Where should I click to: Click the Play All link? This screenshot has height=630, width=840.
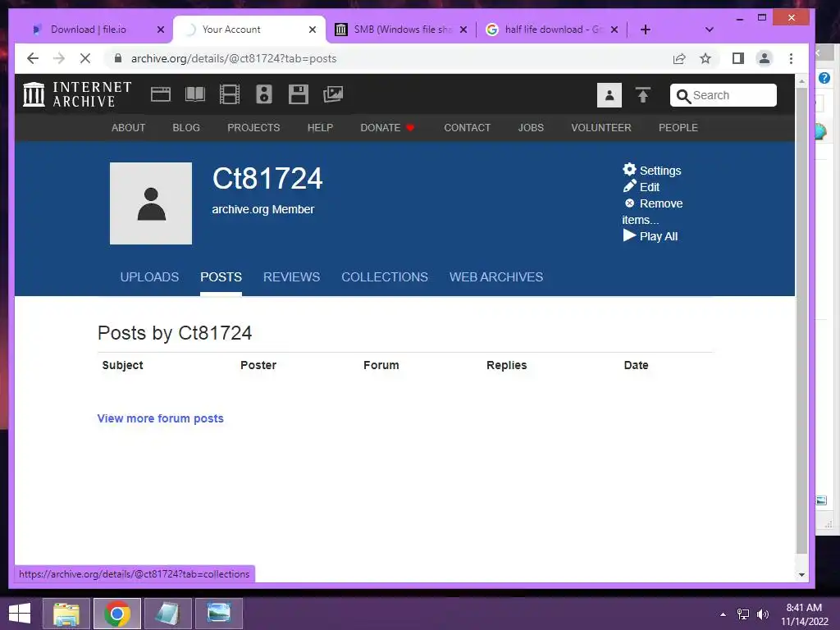coord(651,236)
